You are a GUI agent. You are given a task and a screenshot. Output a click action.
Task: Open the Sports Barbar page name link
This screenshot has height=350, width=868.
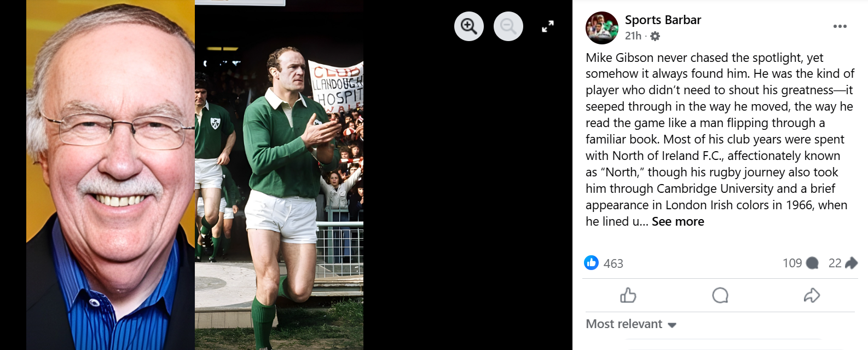(663, 20)
